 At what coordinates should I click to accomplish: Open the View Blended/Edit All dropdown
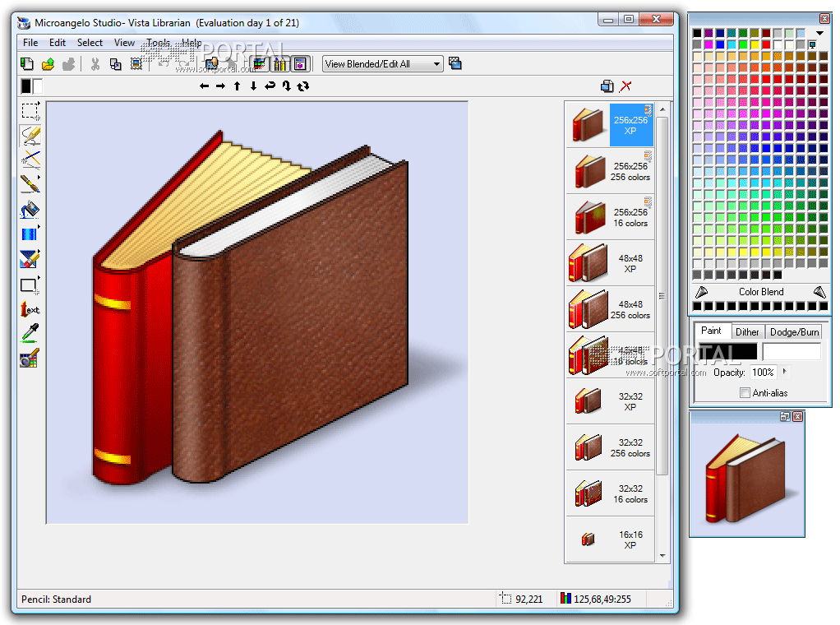click(383, 64)
